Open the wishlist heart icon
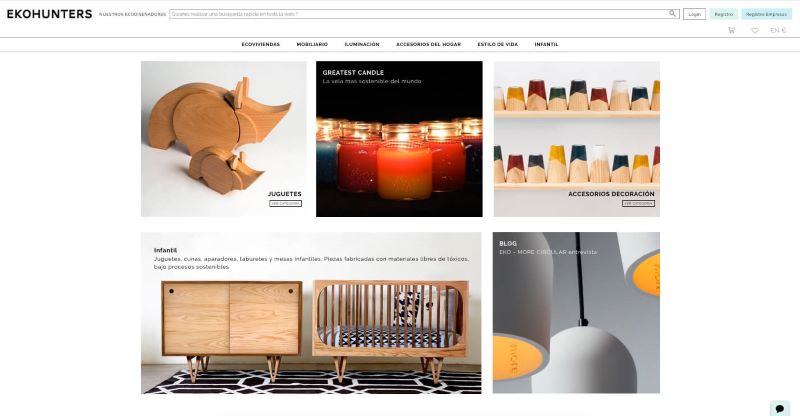 click(x=755, y=31)
